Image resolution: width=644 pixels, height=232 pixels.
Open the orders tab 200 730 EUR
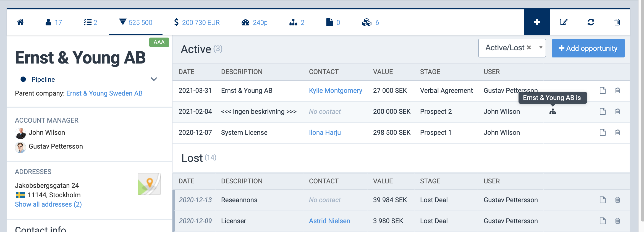[197, 22]
